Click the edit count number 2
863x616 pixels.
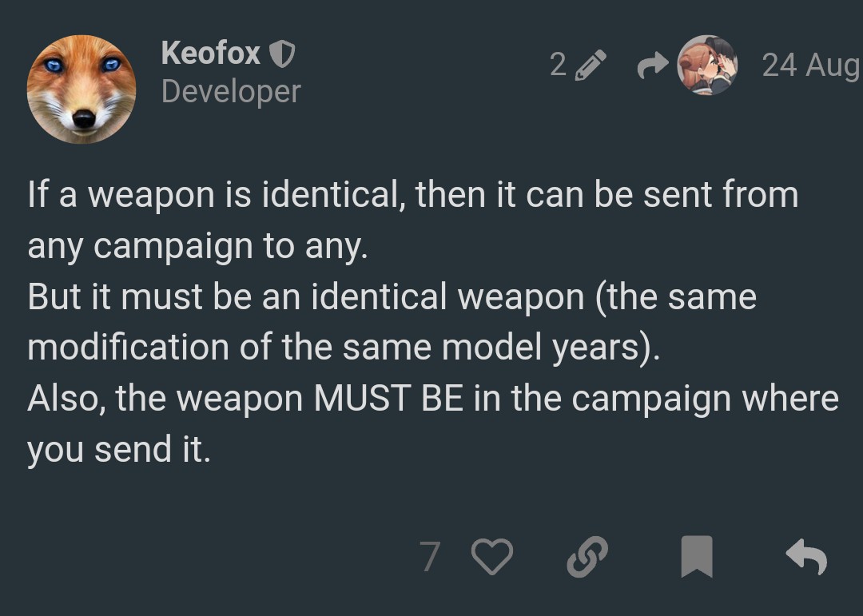click(558, 65)
